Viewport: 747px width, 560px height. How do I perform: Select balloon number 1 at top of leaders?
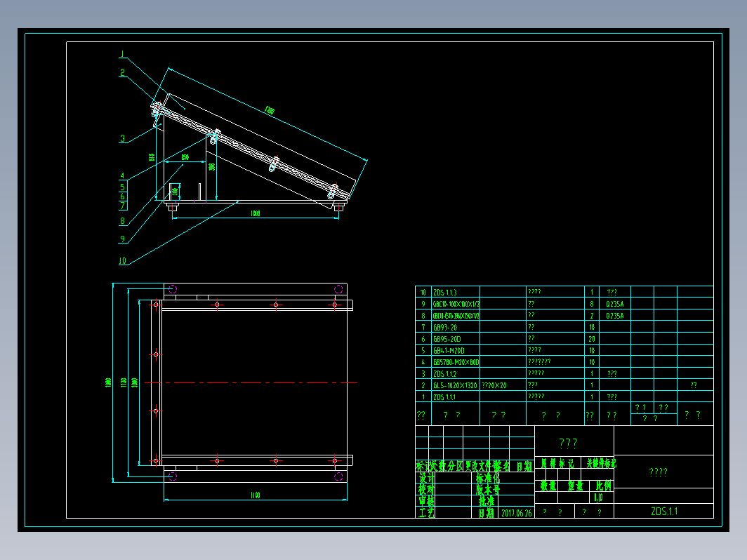[122, 54]
